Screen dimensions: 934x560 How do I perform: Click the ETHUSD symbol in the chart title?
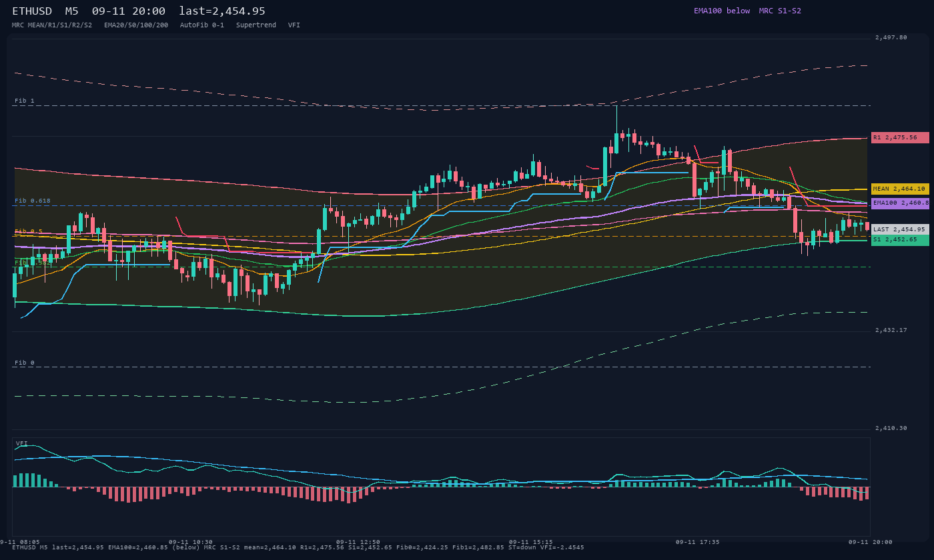pos(32,11)
